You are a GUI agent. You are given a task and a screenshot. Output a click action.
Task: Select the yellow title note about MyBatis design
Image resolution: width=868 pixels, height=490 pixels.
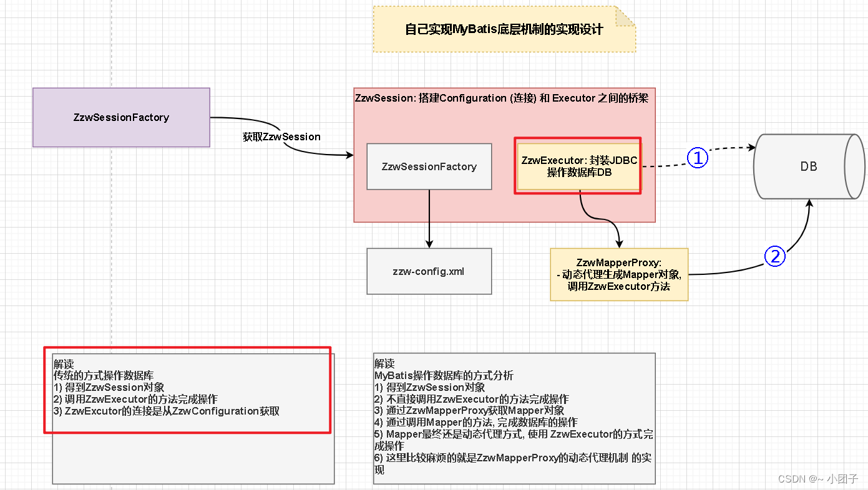(504, 29)
